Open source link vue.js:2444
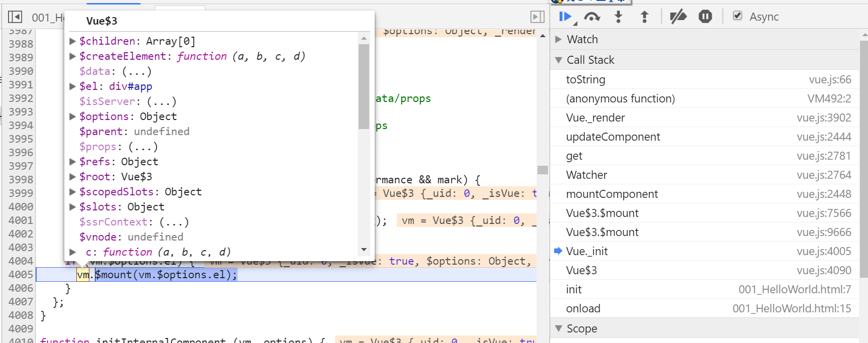This screenshot has height=343, width=868. (x=824, y=137)
